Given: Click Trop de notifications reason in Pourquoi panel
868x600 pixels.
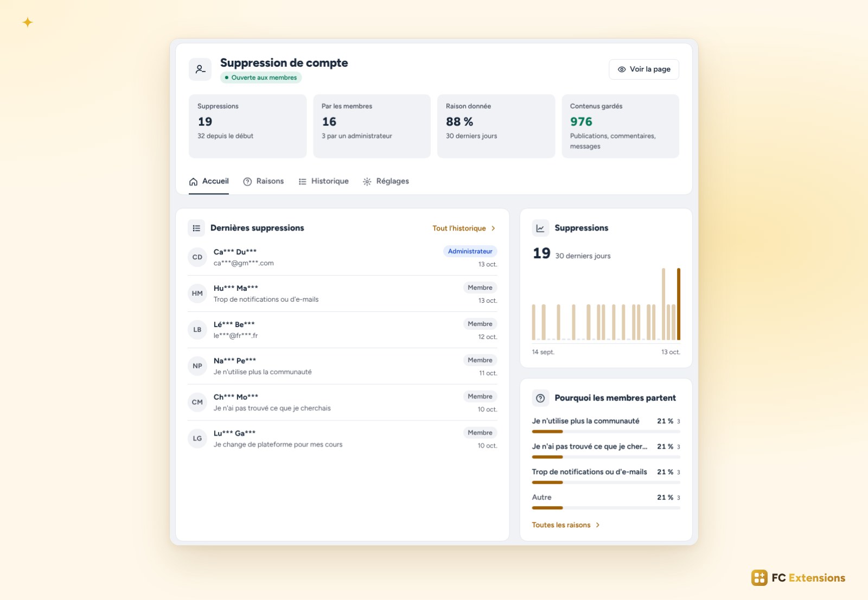Looking at the screenshot, I should (589, 472).
